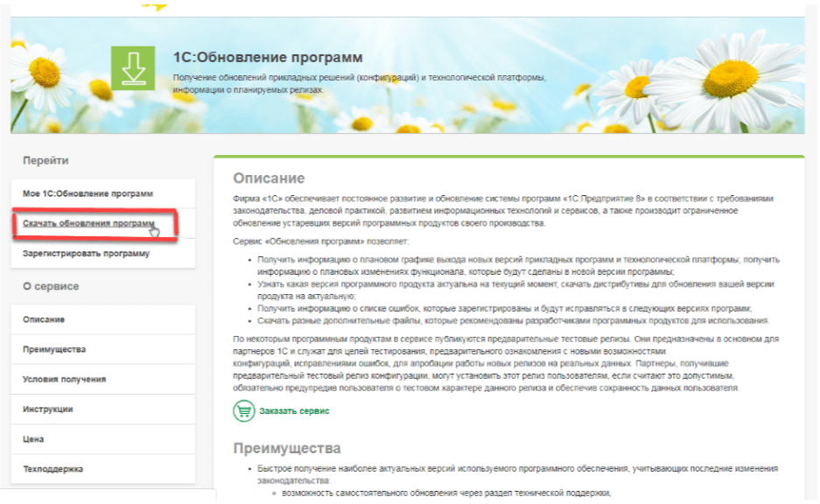
Task: Open the Инструкции sidebar item
Action: click(x=48, y=409)
